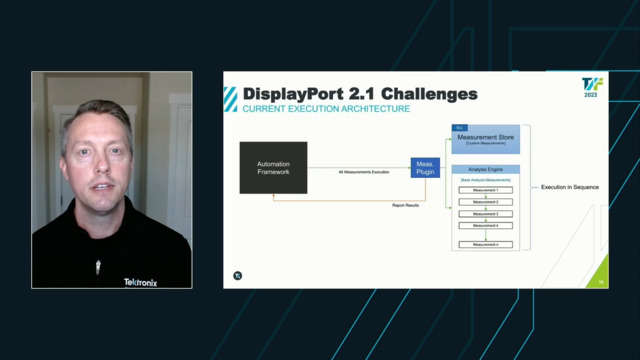Click the blue striped title bullet icon
The height and width of the screenshot is (360, 640).
click(x=230, y=99)
